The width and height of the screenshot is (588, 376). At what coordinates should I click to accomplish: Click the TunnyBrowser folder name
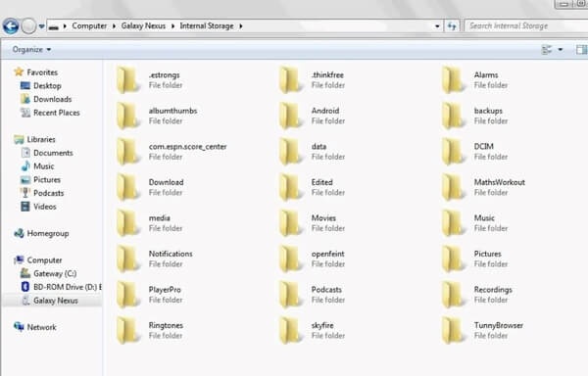(x=499, y=325)
